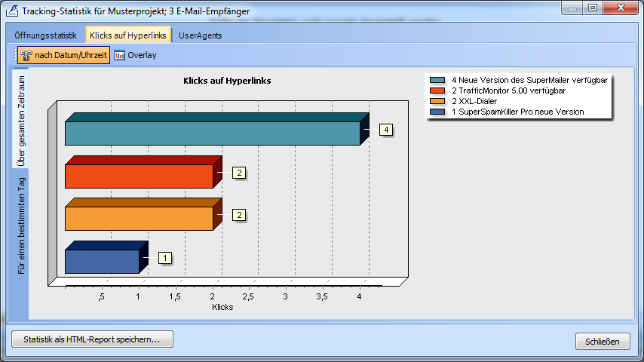Viewport: 644px width, 362px height.
Task: Click the toolbar drag handle grip
Action: coord(14,55)
